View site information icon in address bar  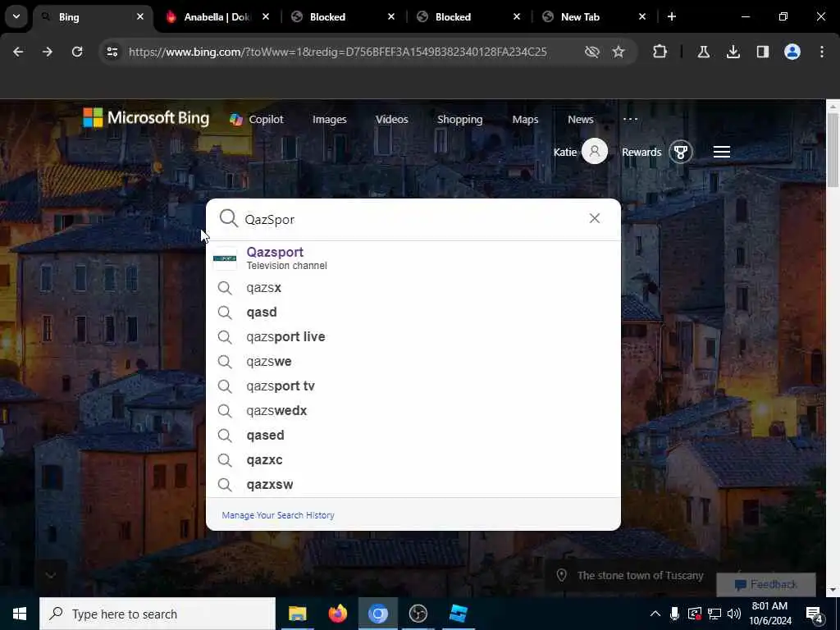pos(112,52)
